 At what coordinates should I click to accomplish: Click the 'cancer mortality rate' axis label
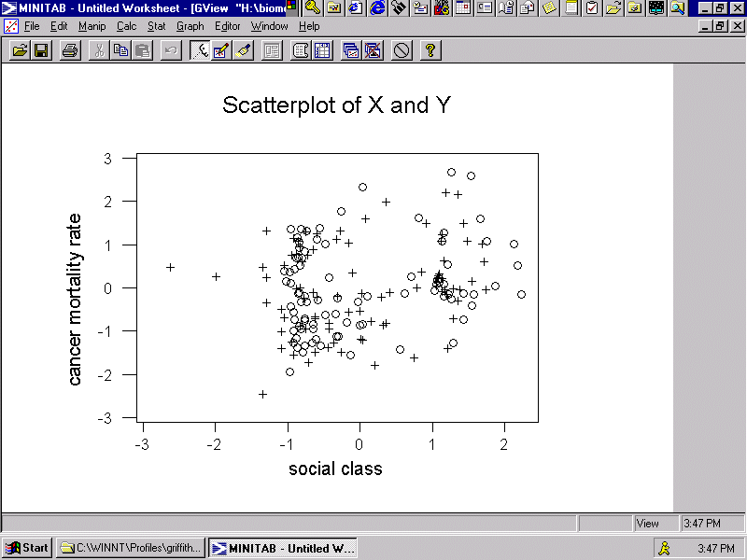click(75, 299)
